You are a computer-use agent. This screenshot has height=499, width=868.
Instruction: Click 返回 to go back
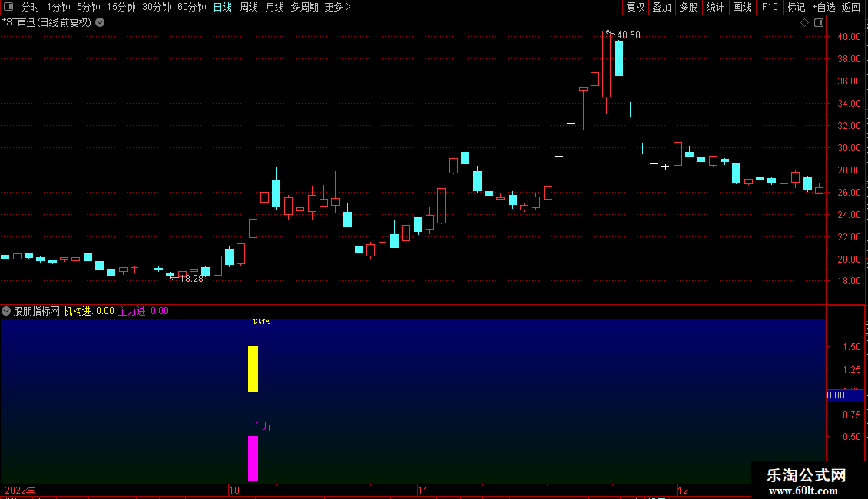click(851, 7)
